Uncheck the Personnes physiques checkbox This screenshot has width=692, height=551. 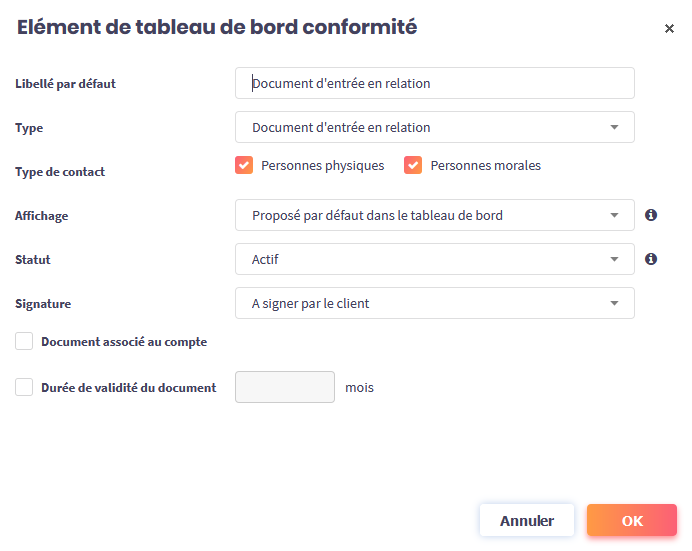click(244, 165)
